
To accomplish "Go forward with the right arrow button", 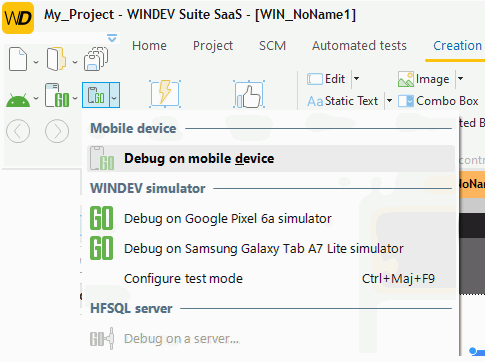I will coord(57,131).
